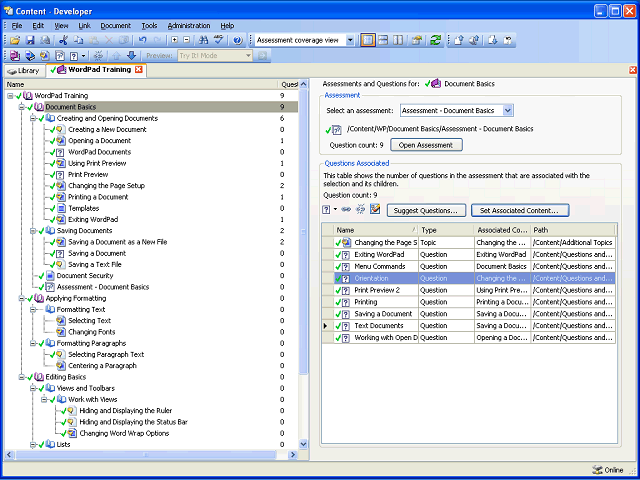640x480 pixels.
Task: Click the Cut scissors icon in the toolbar
Action: (x=64, y=40)
